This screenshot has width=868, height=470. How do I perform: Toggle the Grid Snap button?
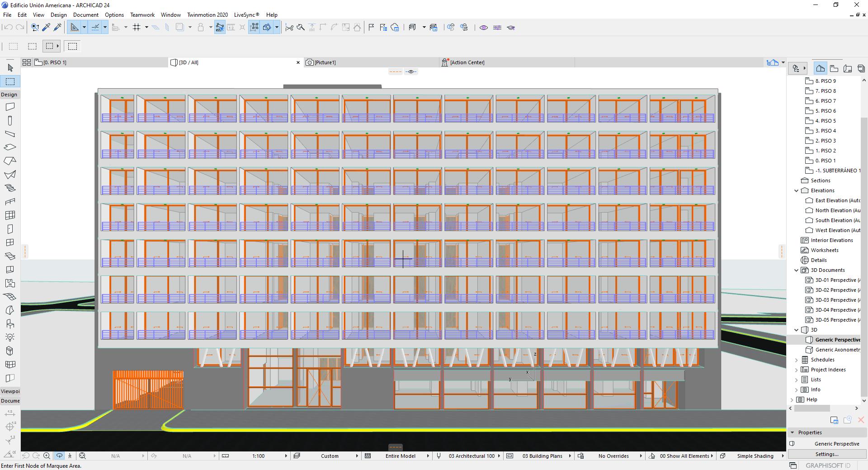coord(137,28)
